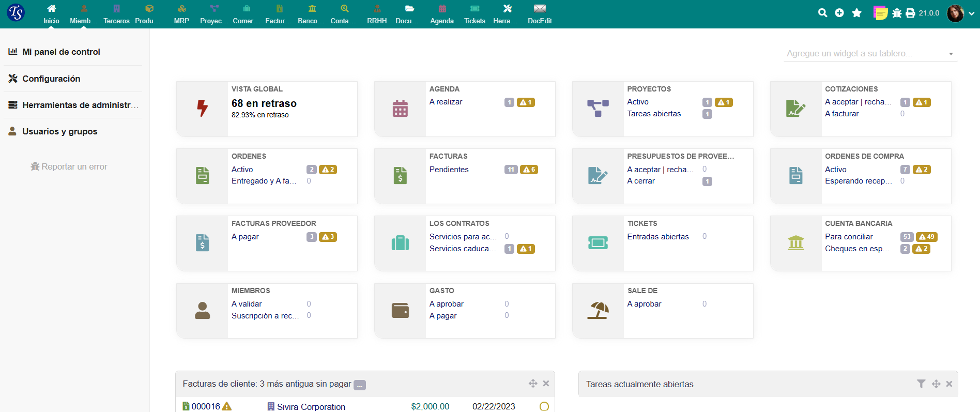Click the quick add plus icon
Screen dimensions: 980x412
tap(839, 13)
